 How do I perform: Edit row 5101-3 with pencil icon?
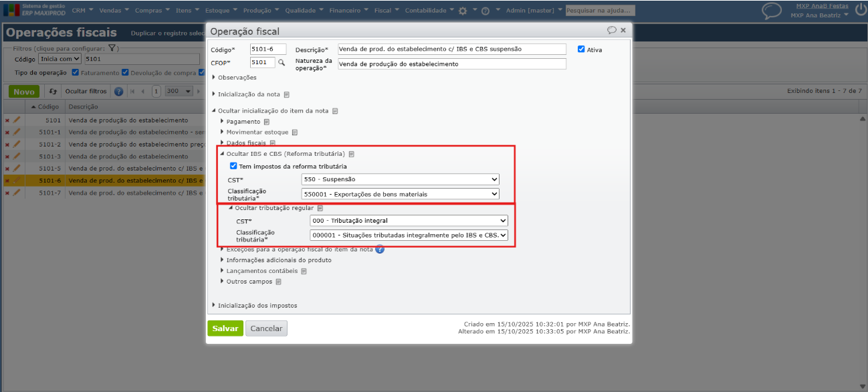(17, 156)
